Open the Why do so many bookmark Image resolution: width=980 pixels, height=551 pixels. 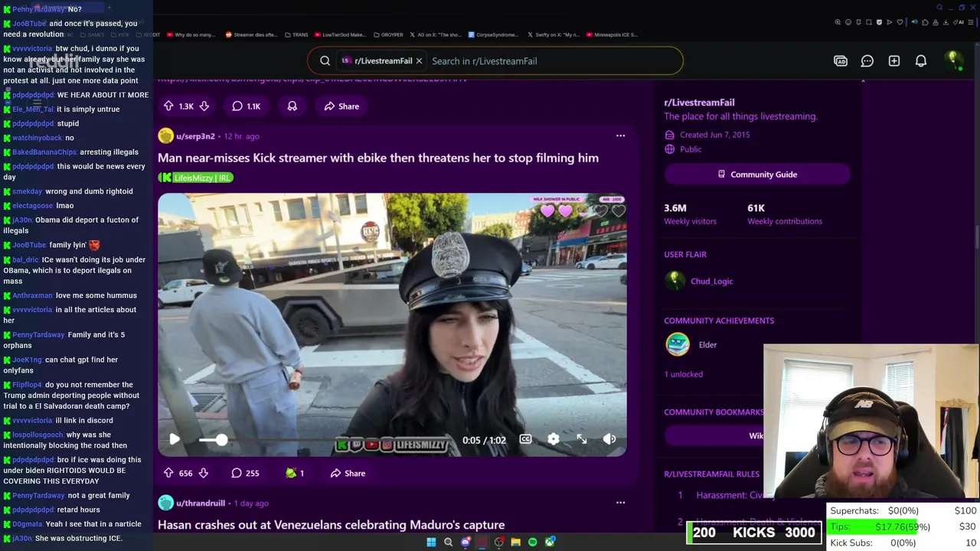point(191,34)
